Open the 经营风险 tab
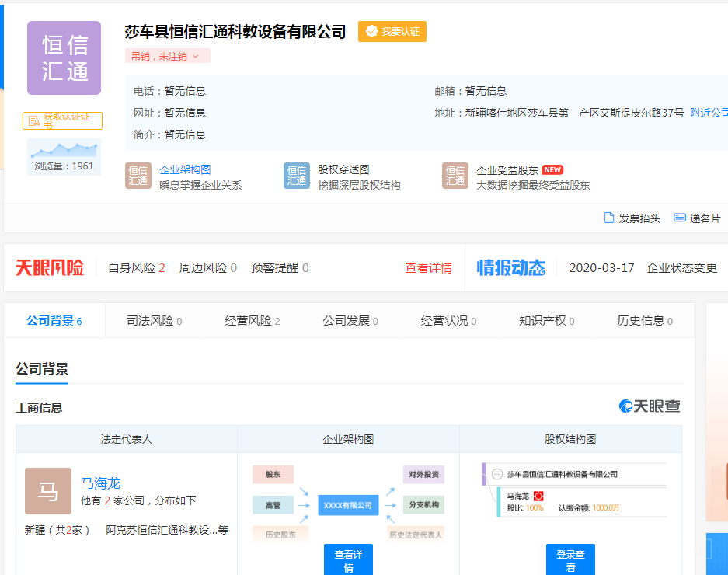This screenshot has width=728, height=575. click(x=252, y=321)
